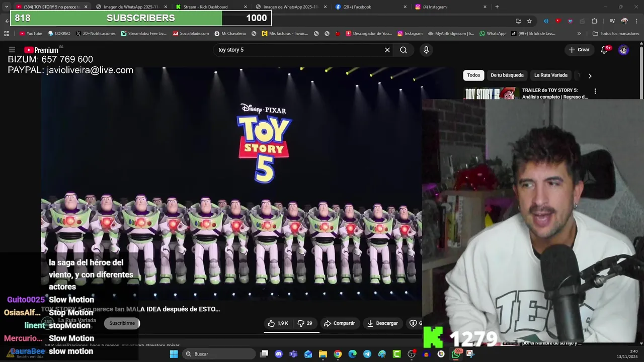Open the Descargador de You... bookmark
Viewport: 644px width, 362px height.
tap(369, 34)
